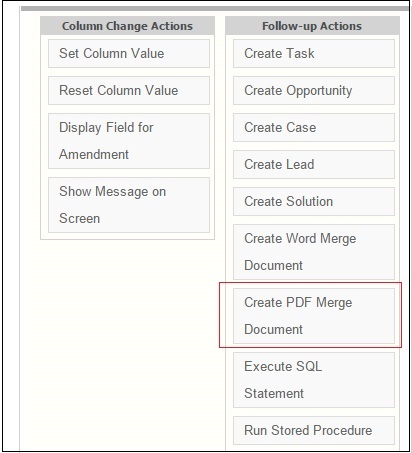Viewport: 412px width, 453px height.
Task: Pick Display Field for Amendment action
Action: click(x=129, y=141)
